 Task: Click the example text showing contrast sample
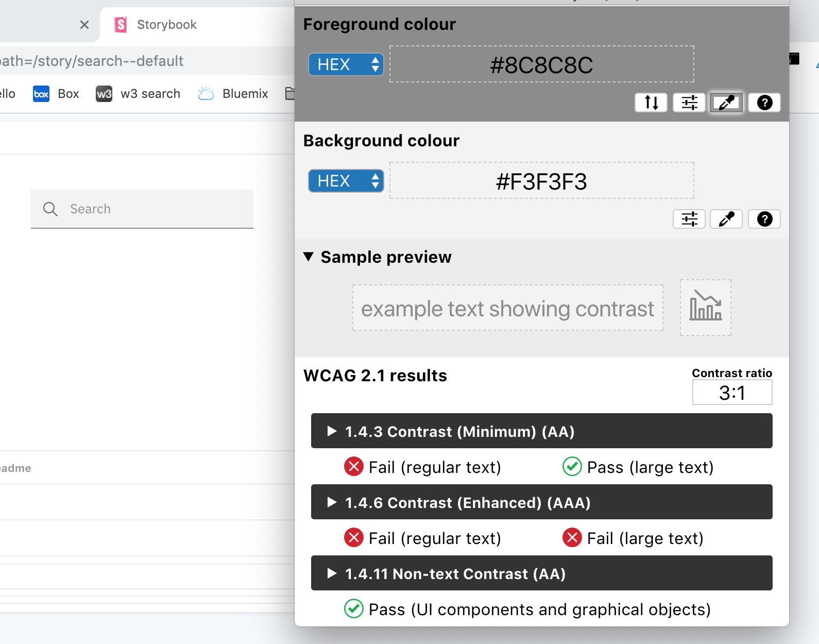click(x=508, y=308)
